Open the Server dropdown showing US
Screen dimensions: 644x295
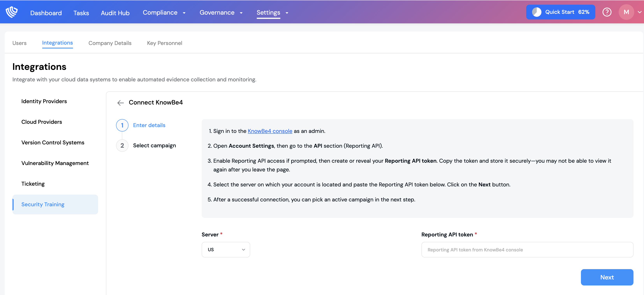(x=226, y=249)
